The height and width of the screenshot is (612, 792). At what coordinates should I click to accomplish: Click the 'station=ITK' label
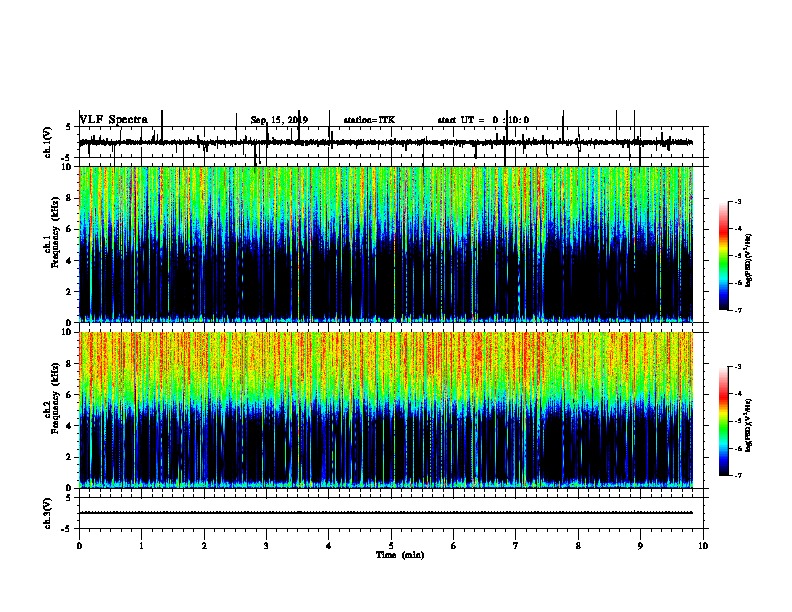tap(369, 120)
